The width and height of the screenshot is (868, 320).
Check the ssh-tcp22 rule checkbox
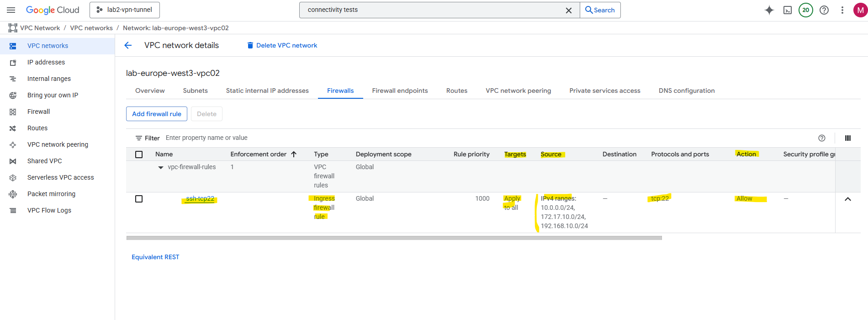139,199
